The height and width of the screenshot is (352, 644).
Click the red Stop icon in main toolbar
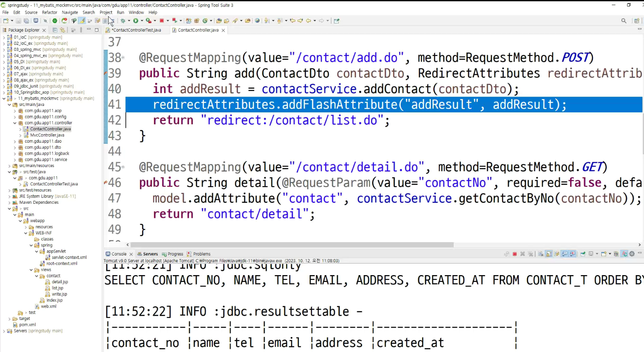(x=162, y=21)
